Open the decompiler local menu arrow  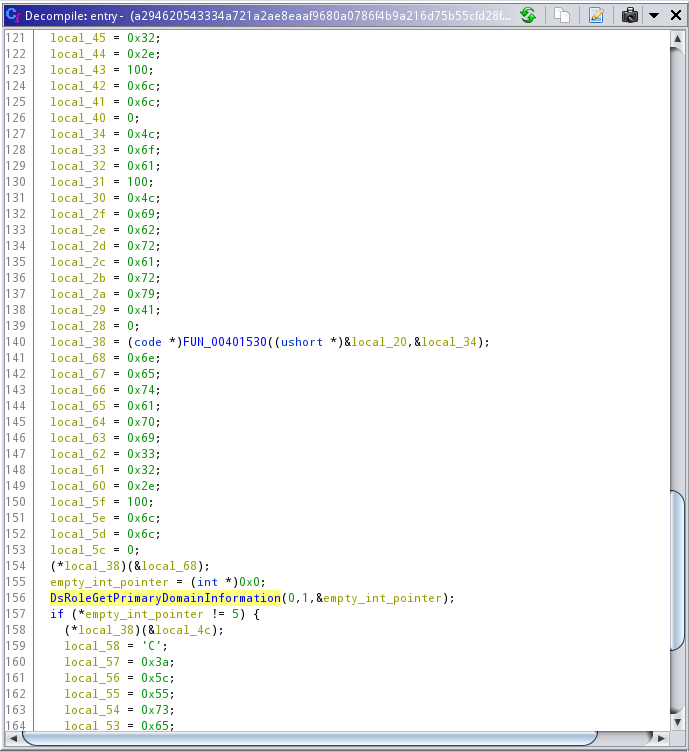pos(653,15)
